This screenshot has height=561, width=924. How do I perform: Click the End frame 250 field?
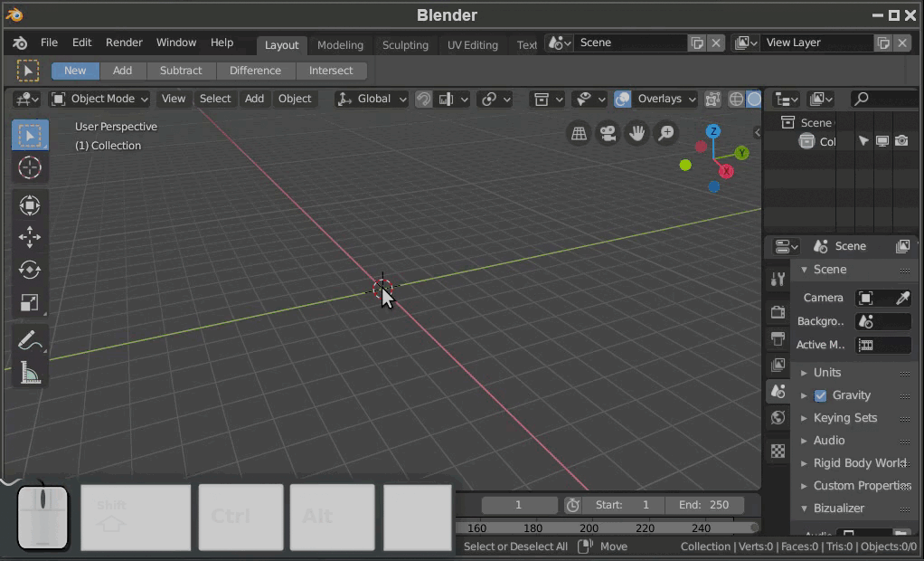tap(704, 506)
